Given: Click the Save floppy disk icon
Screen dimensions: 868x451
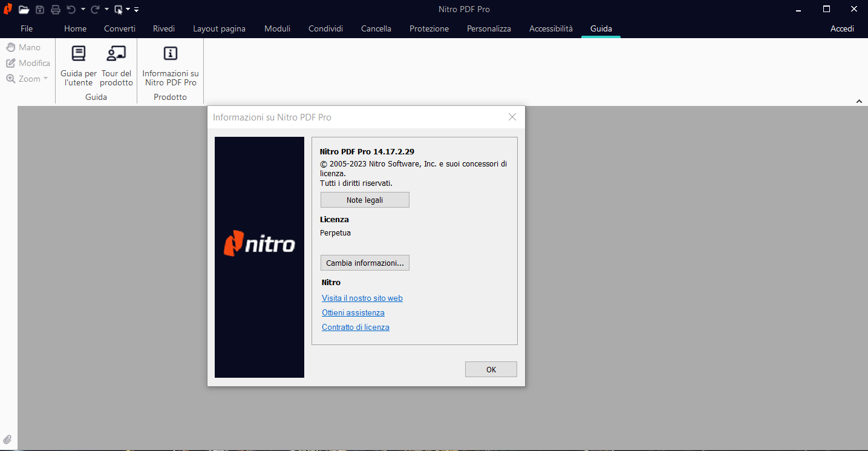Looking at the screenshot, I should [x=40, y=10].
